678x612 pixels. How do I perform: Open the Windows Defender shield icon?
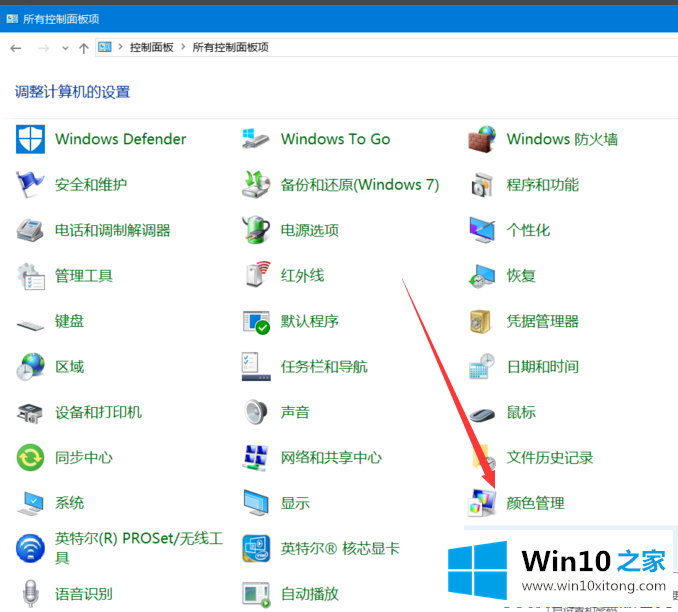[30, 139]
